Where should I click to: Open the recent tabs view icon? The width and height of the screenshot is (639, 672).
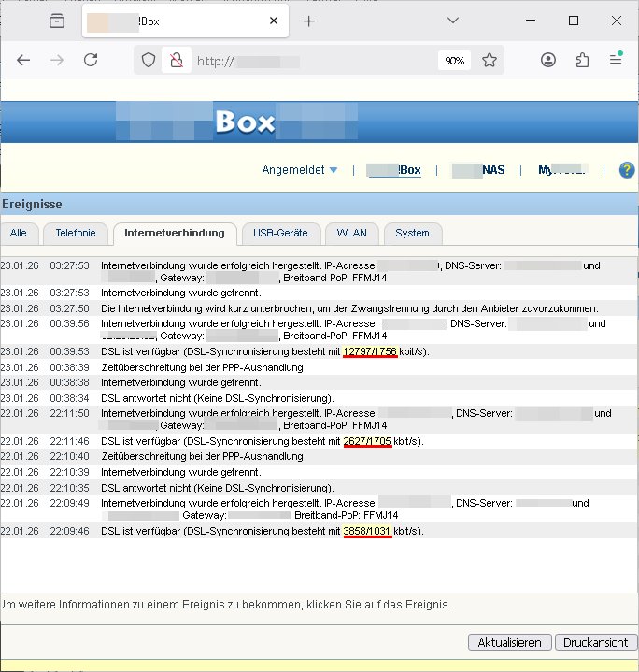[x=57, y=21]
